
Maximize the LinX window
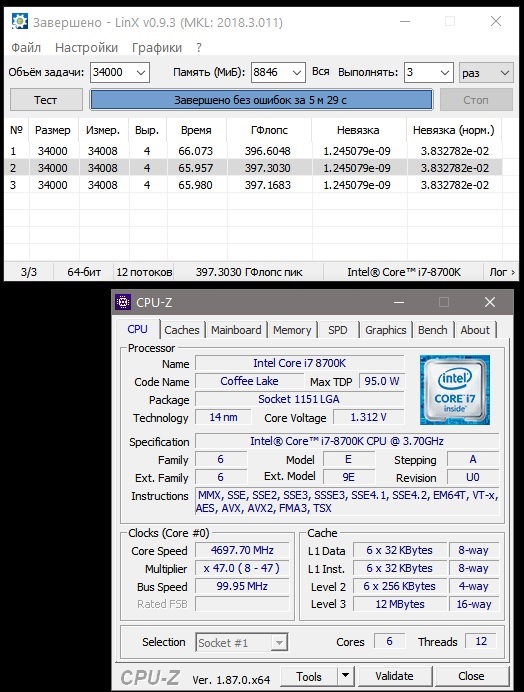tap(450, 21)
